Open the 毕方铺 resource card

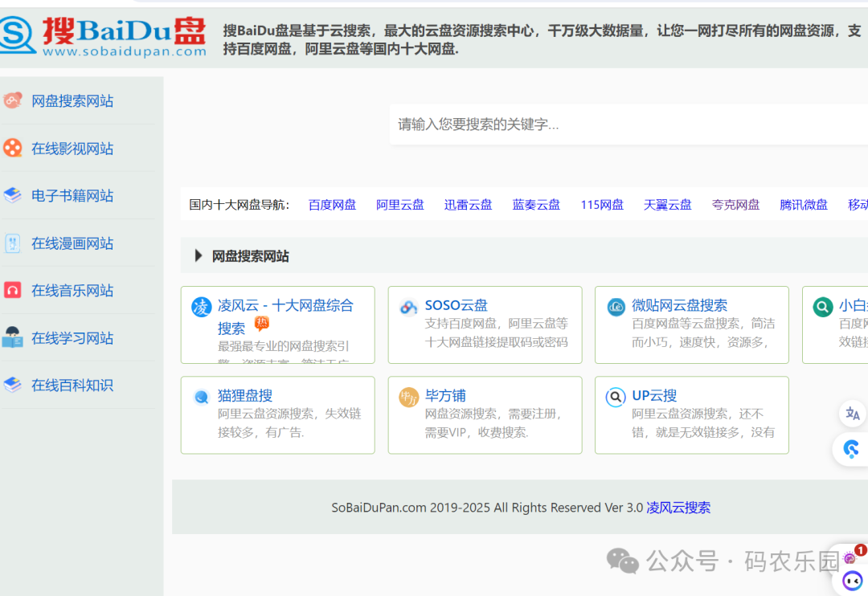[x=485, y=415]
